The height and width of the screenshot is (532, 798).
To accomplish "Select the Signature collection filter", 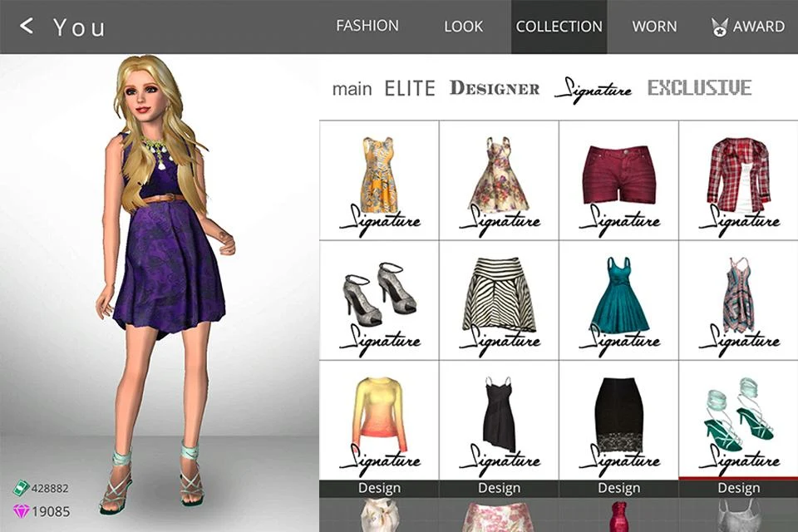I will (x=594, y=90).
